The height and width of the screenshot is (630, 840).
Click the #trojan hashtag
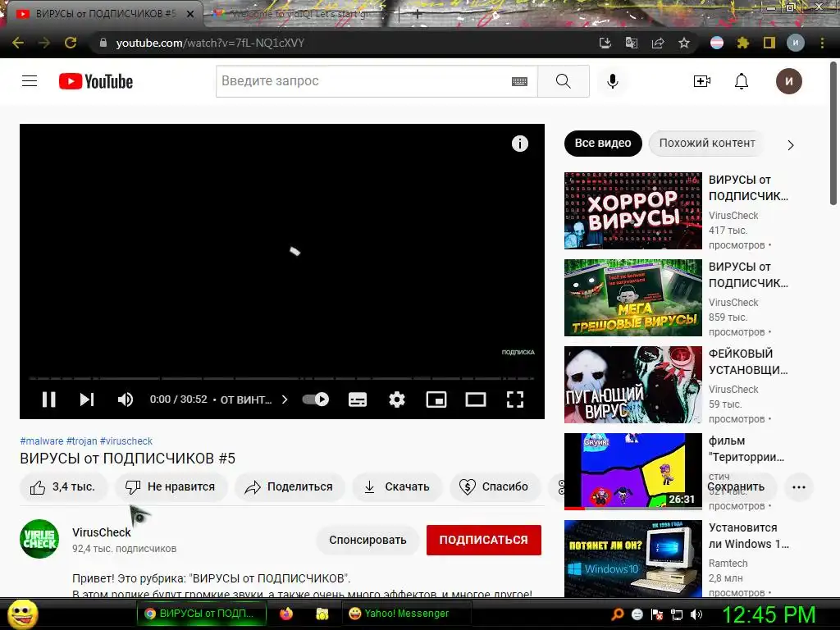click(x=81, y=441)
